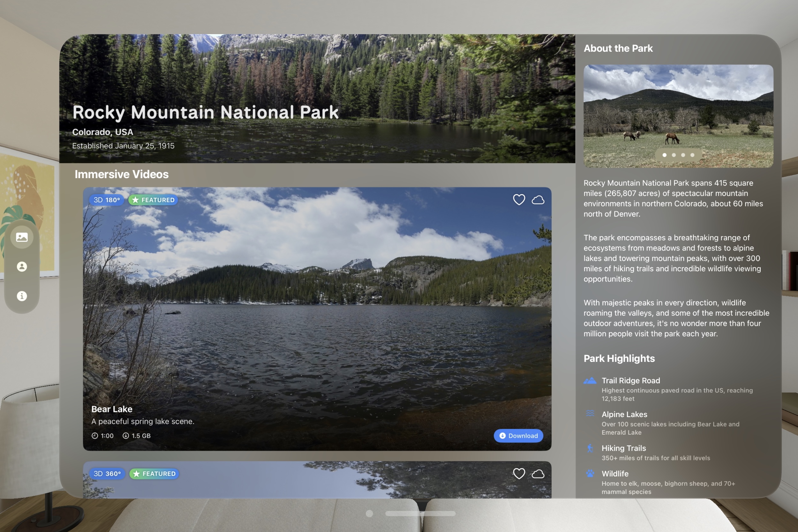Screen dimensions: 798x532
Task: Click the Hiking Trails hiker icon
Action: 590,448
